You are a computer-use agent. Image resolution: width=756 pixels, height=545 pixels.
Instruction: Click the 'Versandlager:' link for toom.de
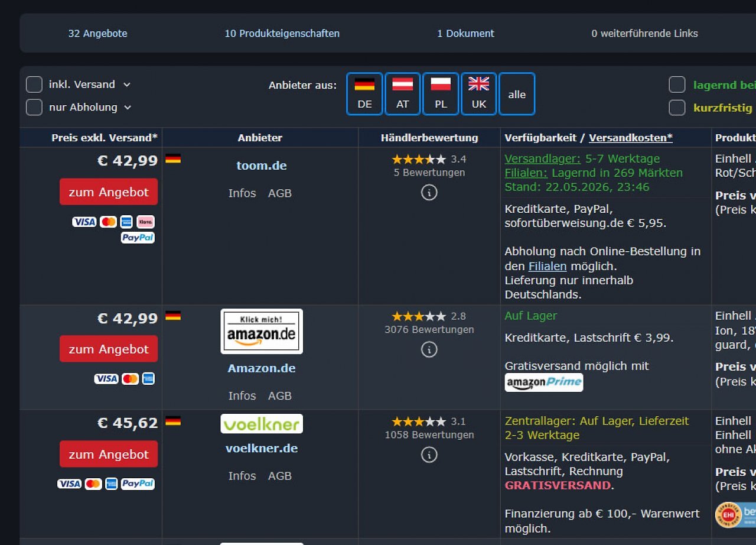543,158
